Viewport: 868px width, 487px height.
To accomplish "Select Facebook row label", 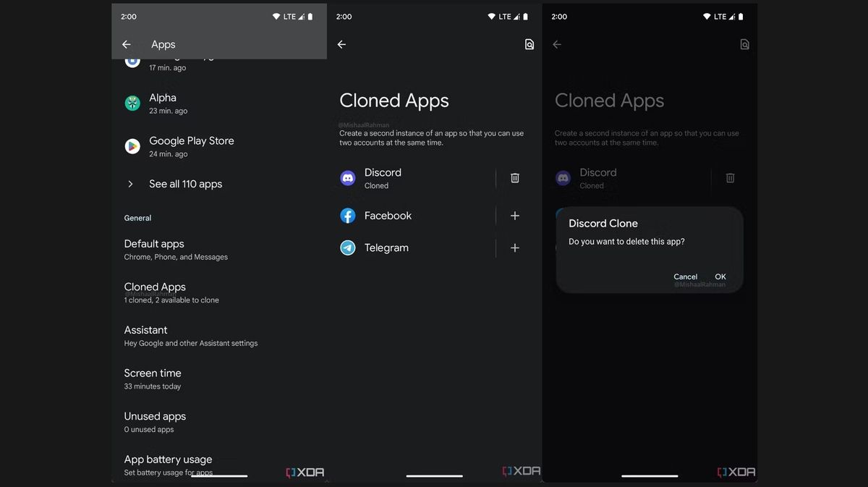I will tap(388, 216).
